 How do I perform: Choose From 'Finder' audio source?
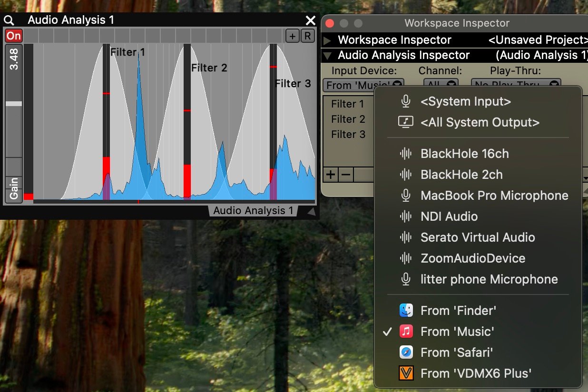coord(458,311)
